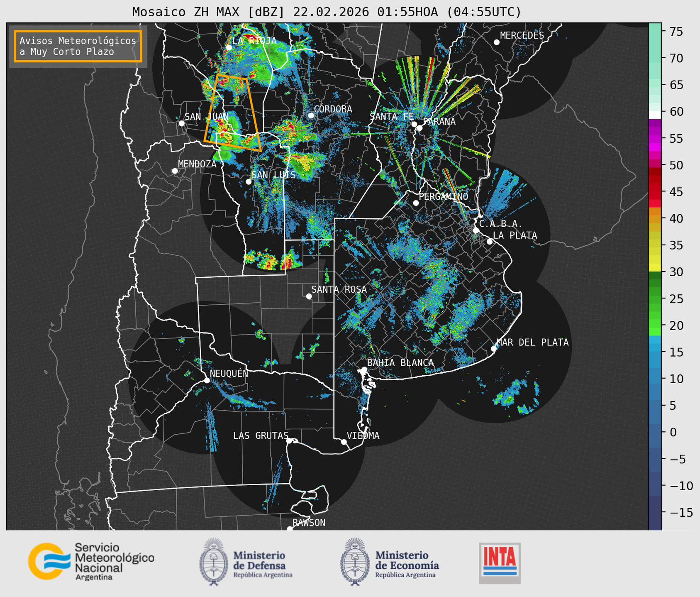Select the white dot marking Córdoba
Image resolution: width=700 pixels, height=597 pixels.
311,115
